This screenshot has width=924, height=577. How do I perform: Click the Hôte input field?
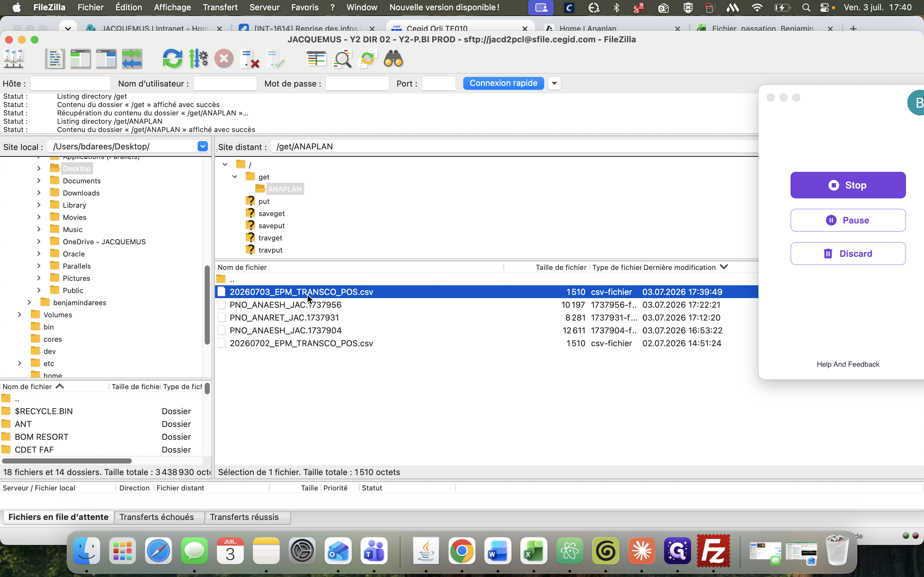(70, 84)
